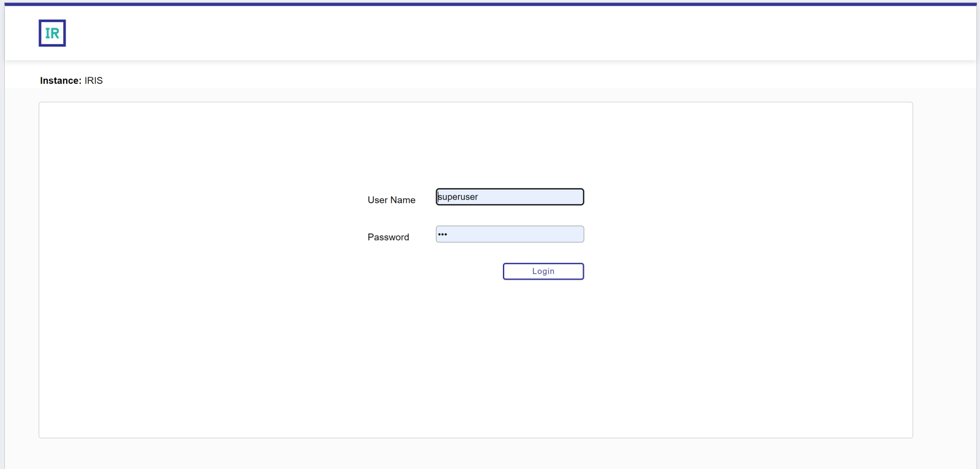Click the IR logo in the header
Viewport: 980px width, 469px height.
pyautogui.click(x=52, y=33)
